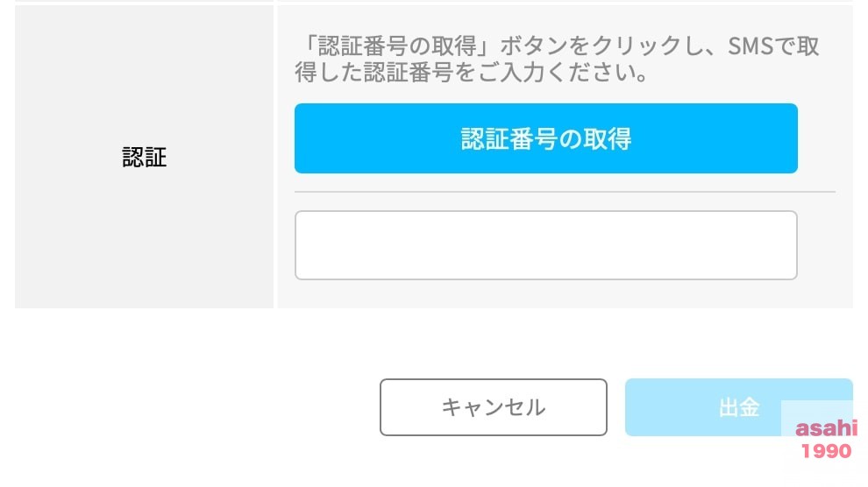Cancel the withdrawal with the outlined button
This screenshot has width=868, height=487.
tap(494, 407)
